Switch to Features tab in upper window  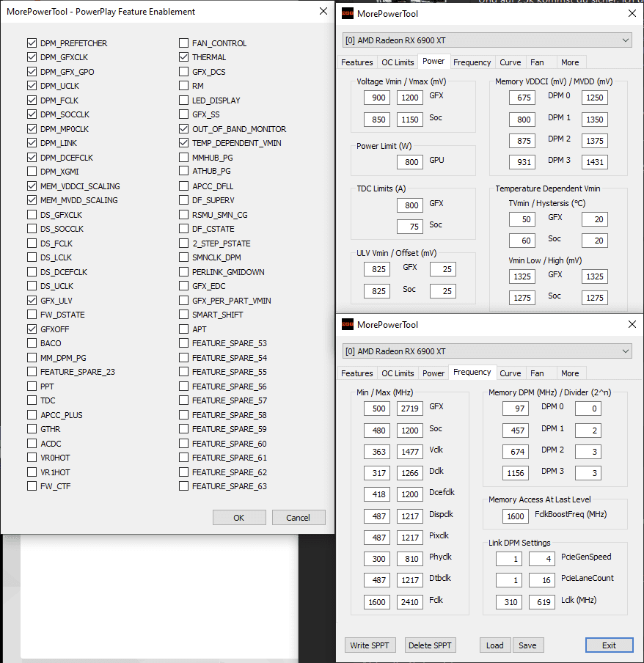[x=357, y=62]
